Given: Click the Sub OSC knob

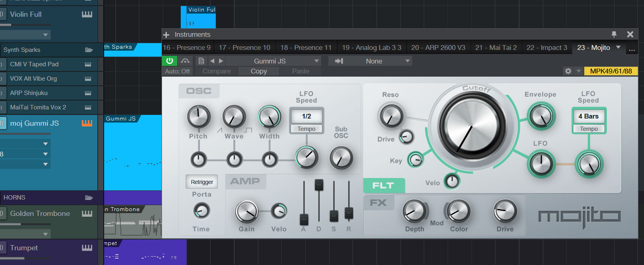Looking at the screenshot, I should [342, 158].
